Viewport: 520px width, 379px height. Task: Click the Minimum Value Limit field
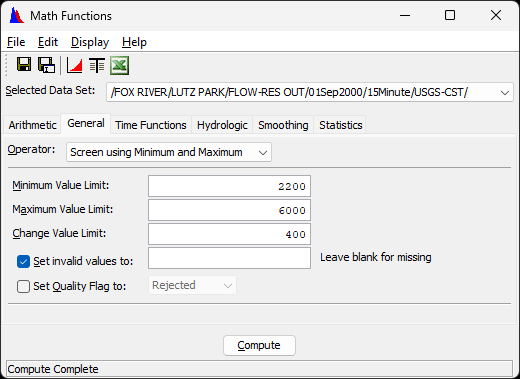click(229, 186)
